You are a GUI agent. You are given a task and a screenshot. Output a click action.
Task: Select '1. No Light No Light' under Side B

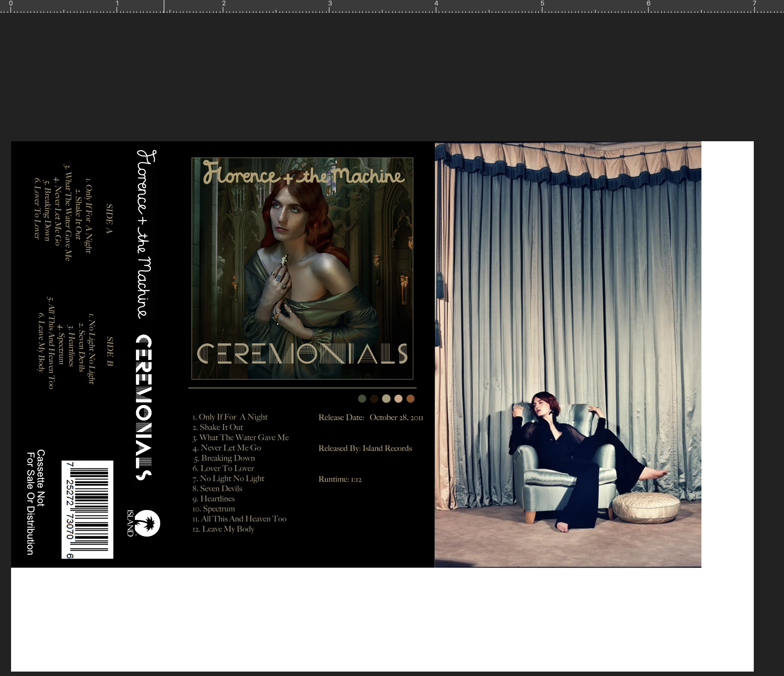[x=91, y=349]
